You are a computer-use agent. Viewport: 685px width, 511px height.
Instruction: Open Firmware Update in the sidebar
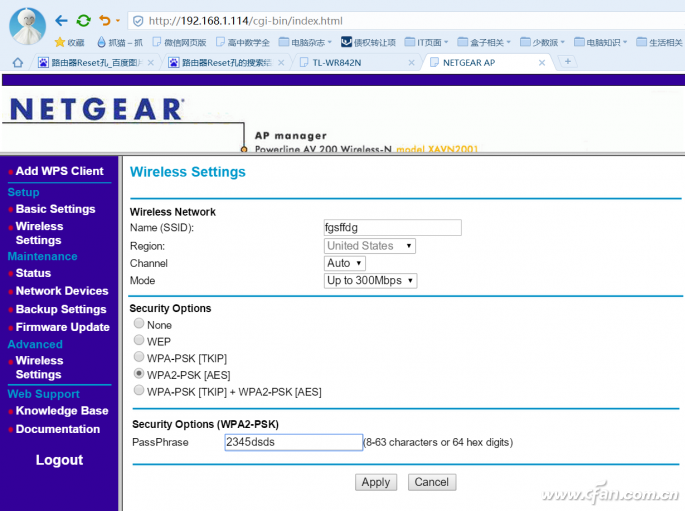coord(62,328)
